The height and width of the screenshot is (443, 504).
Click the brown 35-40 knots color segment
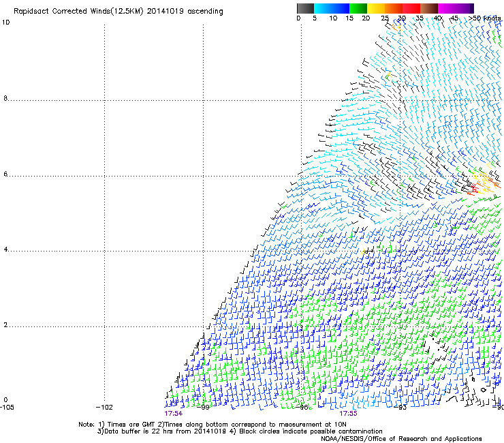429,8
